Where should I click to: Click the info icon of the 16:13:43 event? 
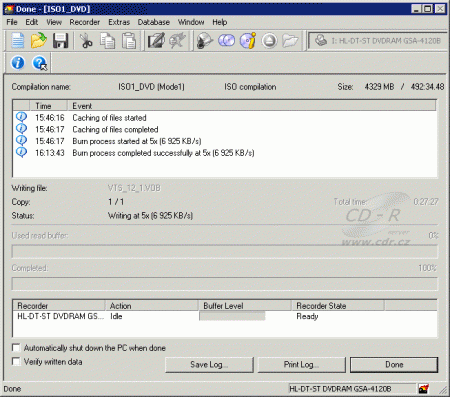(21, 152)
